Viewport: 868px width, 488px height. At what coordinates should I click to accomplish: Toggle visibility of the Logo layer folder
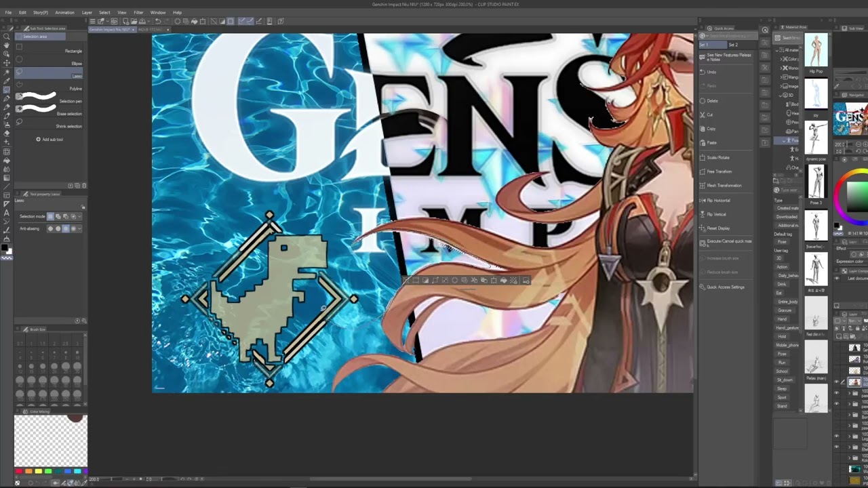click(x=836, y=436)
